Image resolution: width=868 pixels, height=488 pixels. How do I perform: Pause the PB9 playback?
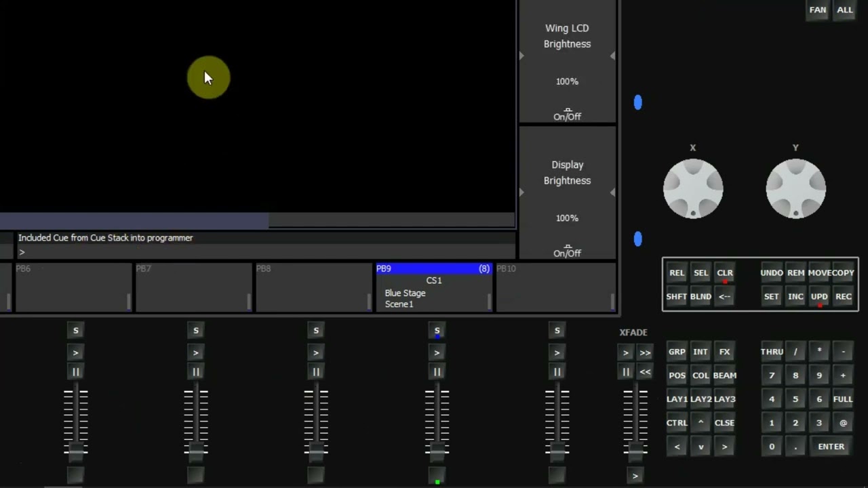437,372
